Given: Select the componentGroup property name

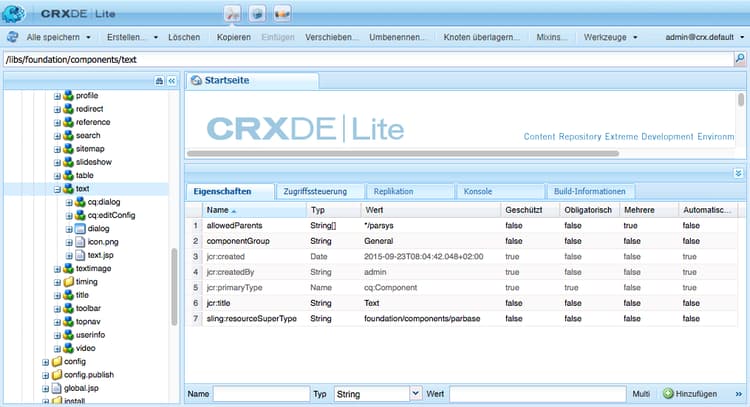Looking at the screenshot, I should 238,241.
